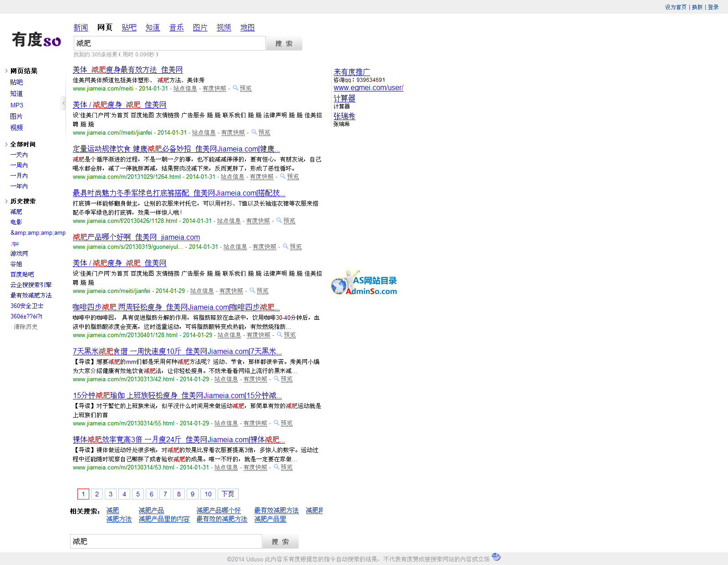This screenshot has width=728, height=565.
Task: Click 预览 for the guoneiyul result
Action: point(295,247)
